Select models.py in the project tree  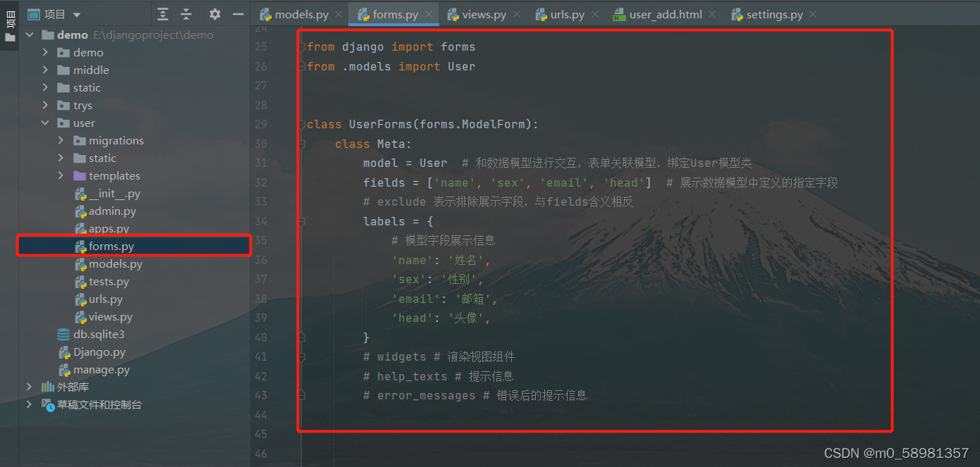pyautogui.click(x=116, y=263)
